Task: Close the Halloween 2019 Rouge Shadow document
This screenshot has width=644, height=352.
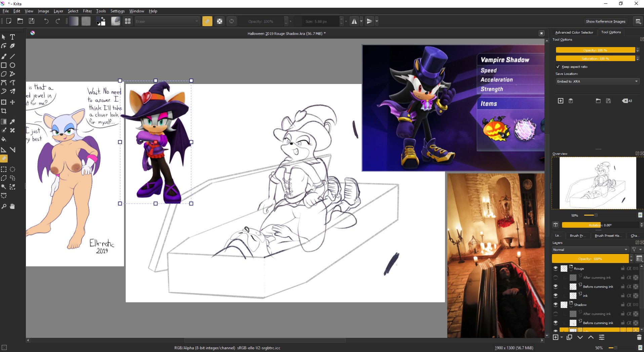Action: [541, 33]
